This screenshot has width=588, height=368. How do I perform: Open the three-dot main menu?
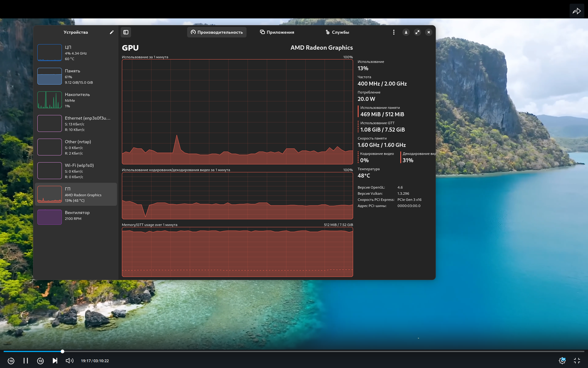coord(394,32)
